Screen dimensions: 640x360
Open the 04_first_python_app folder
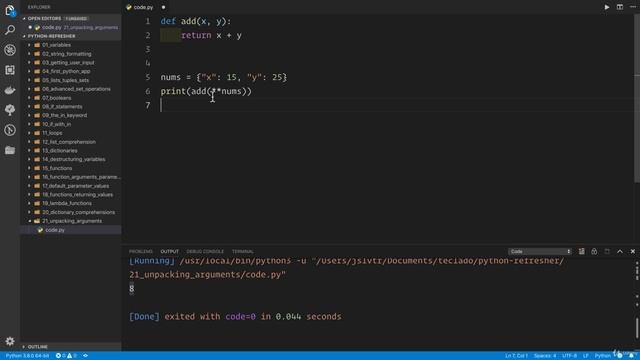coord(71,71)
